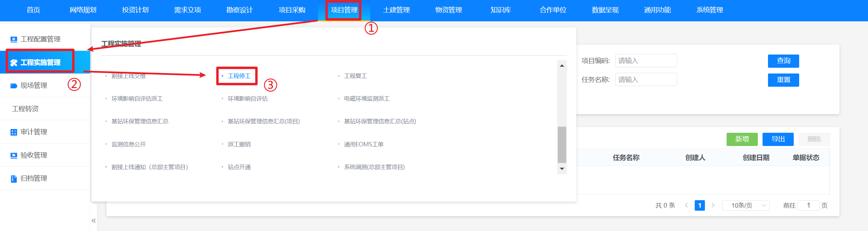Click the 查询 button

[x=783, y=61]
